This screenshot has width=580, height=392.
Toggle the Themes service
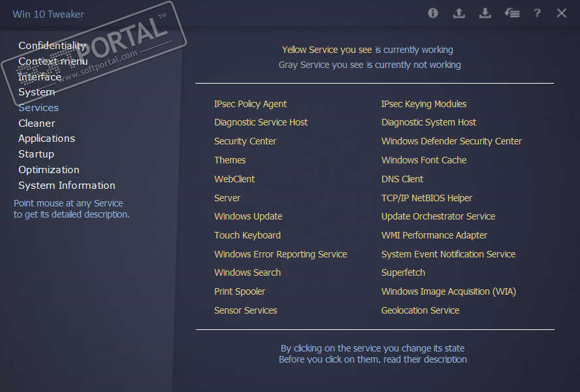point(230,160)
